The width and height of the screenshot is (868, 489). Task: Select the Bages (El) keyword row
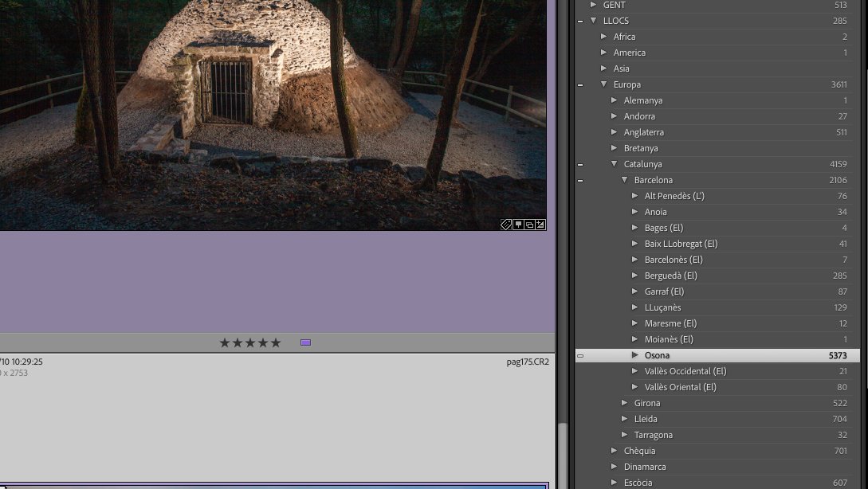point(717,228)
